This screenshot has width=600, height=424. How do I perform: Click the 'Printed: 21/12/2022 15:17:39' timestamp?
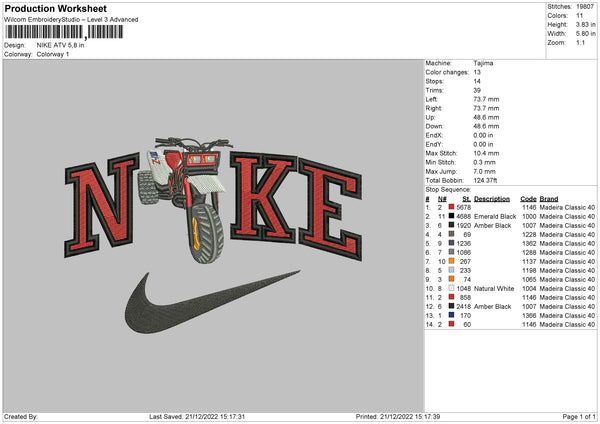point(398,417)
